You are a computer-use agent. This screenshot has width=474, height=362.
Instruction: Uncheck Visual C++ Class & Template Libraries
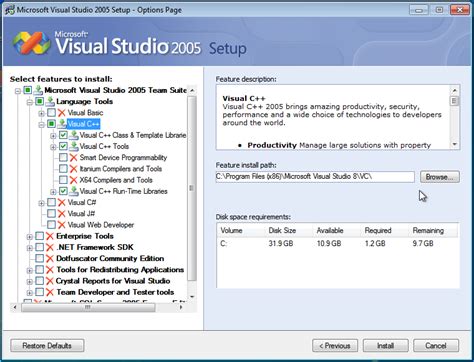pyautogui.click(x=63, y=135)
